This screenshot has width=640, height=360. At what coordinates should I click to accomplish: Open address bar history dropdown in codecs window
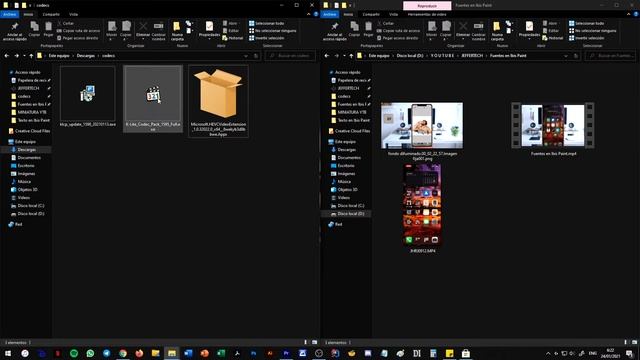coord(246,56)
